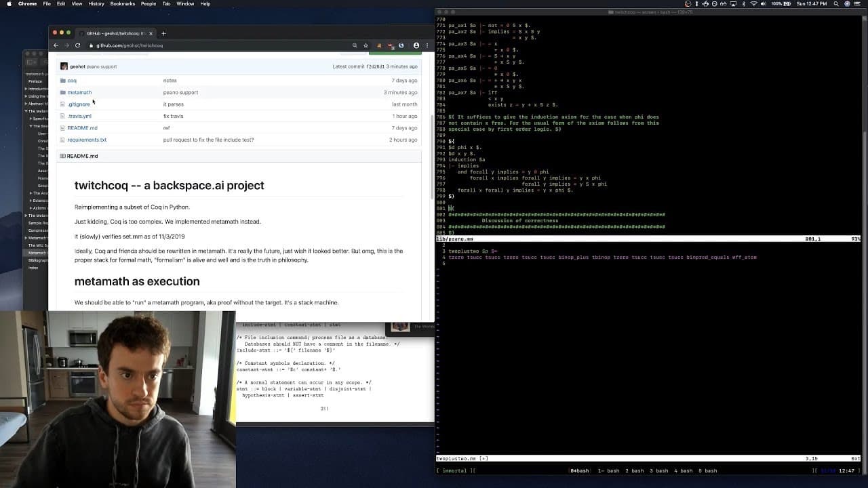Image resolution: width=868 pixels, height=488 pixels.
Task: Open the latest commit hash f2d28d1
Action: pos(375,67)
